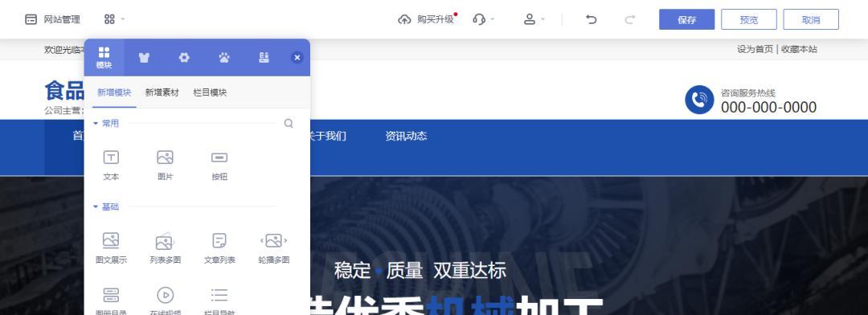The height and width of the screenshot is (315, 868).
Task: Collapse the 基础 basic section
Action: click(106, 207)
